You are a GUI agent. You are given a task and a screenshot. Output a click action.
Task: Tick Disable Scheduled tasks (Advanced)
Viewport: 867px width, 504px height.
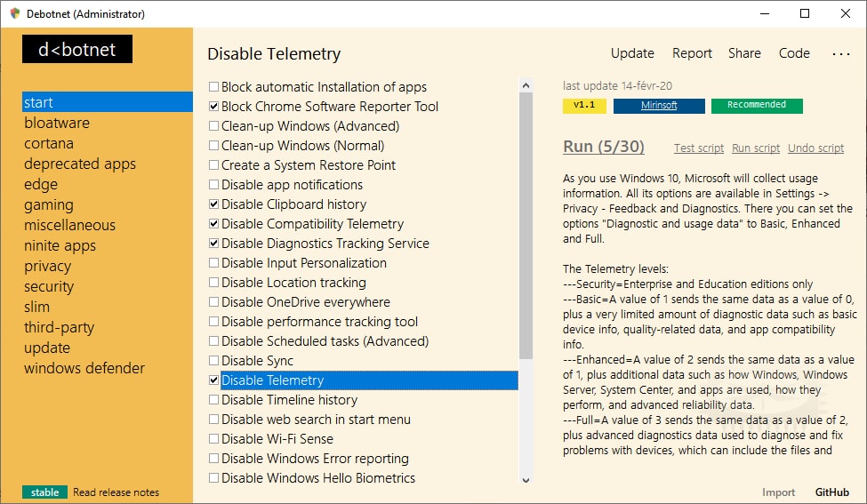pos(213,341)
